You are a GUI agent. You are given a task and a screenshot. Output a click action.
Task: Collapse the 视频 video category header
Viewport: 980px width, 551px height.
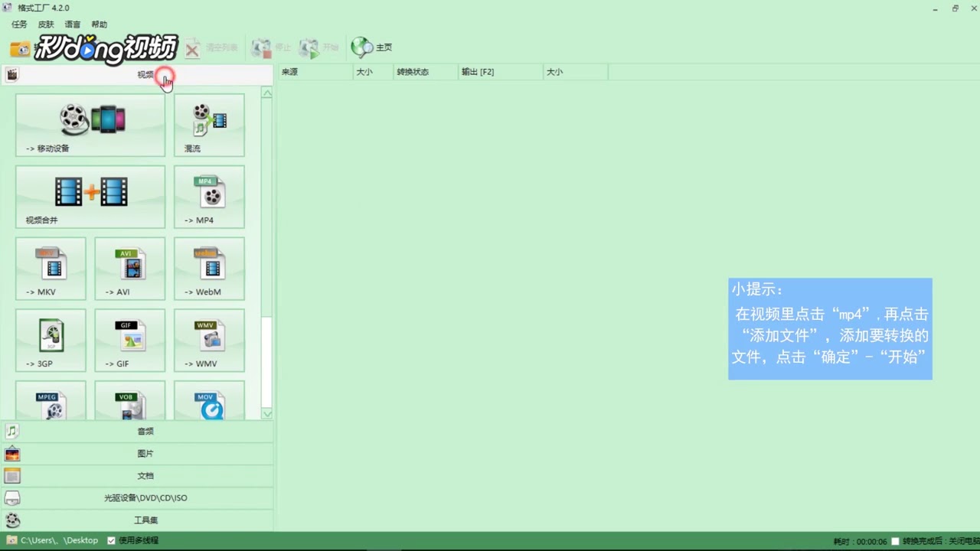137,74
